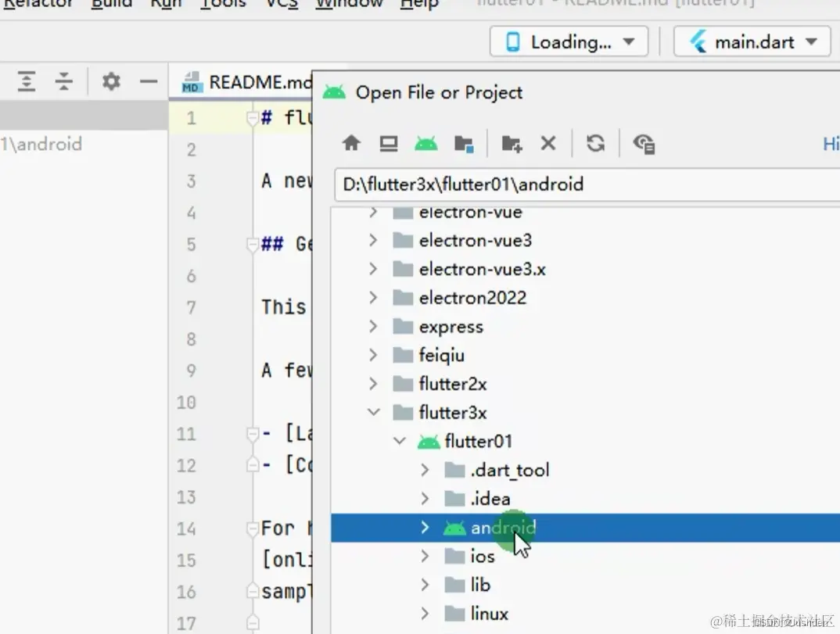Select .dart_tool folder row

click(x=586, y=470)
